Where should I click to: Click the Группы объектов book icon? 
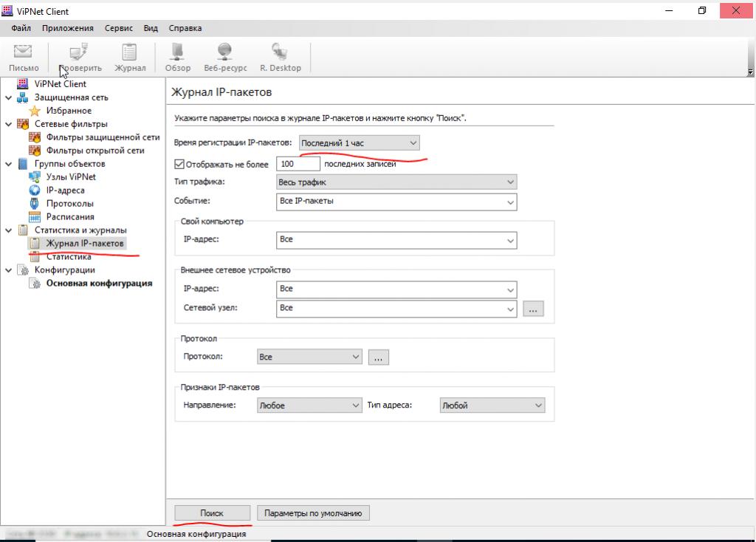(23, 164)
